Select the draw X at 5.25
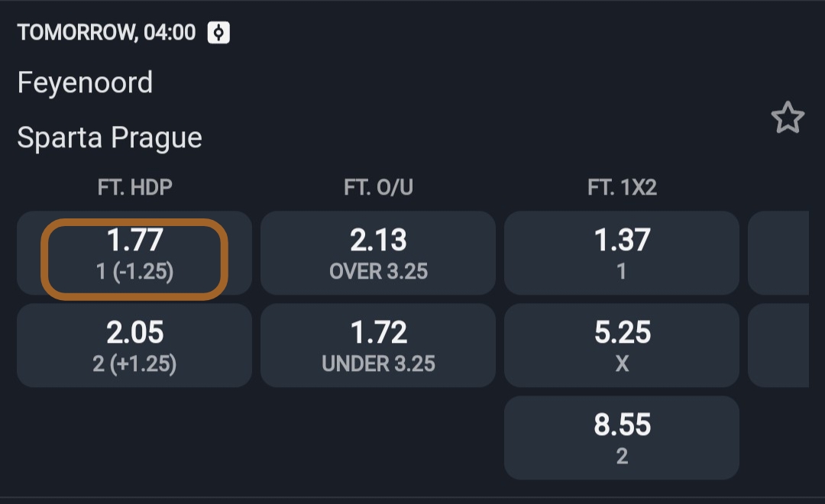Screen dimensions: 825x504 (622, 344)
